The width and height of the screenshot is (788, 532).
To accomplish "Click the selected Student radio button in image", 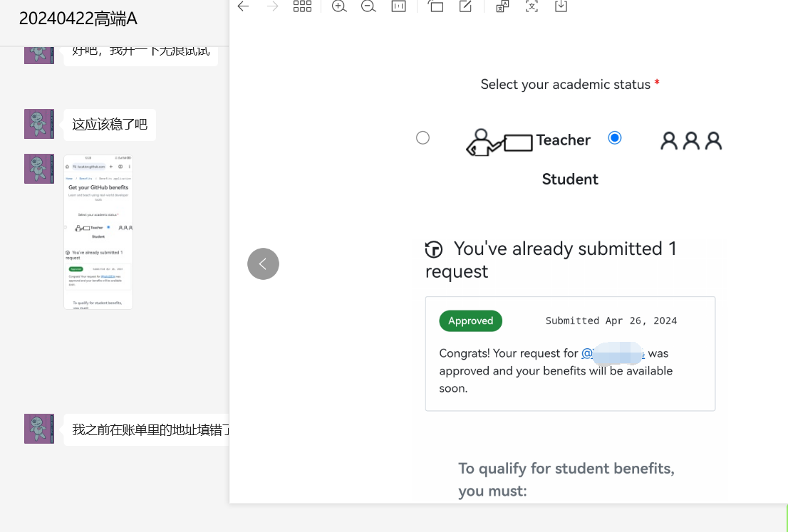I will [x=615, y=137].
